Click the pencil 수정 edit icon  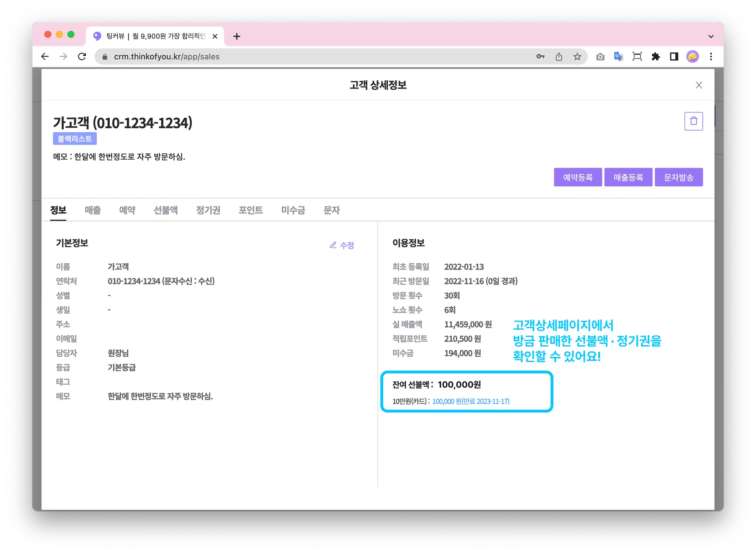(x=333, y=245)
